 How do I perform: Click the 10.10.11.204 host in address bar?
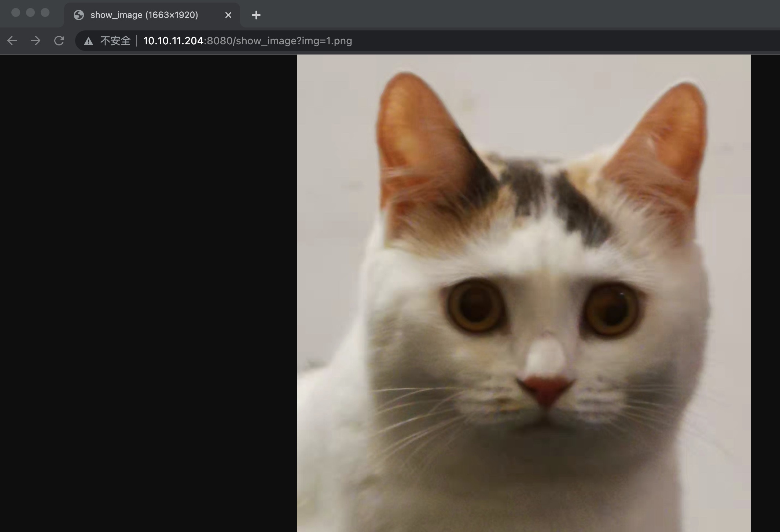click(x=173, y=41)
